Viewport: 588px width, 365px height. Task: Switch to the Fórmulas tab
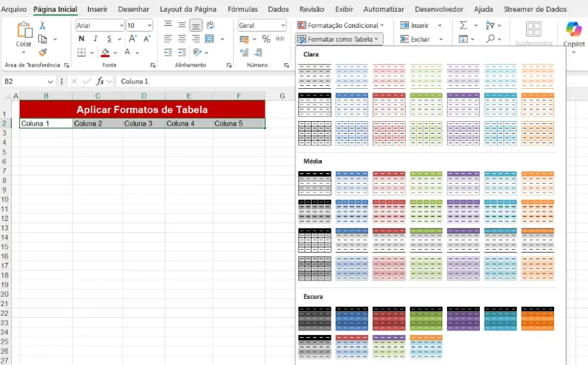tap(243, 9)
